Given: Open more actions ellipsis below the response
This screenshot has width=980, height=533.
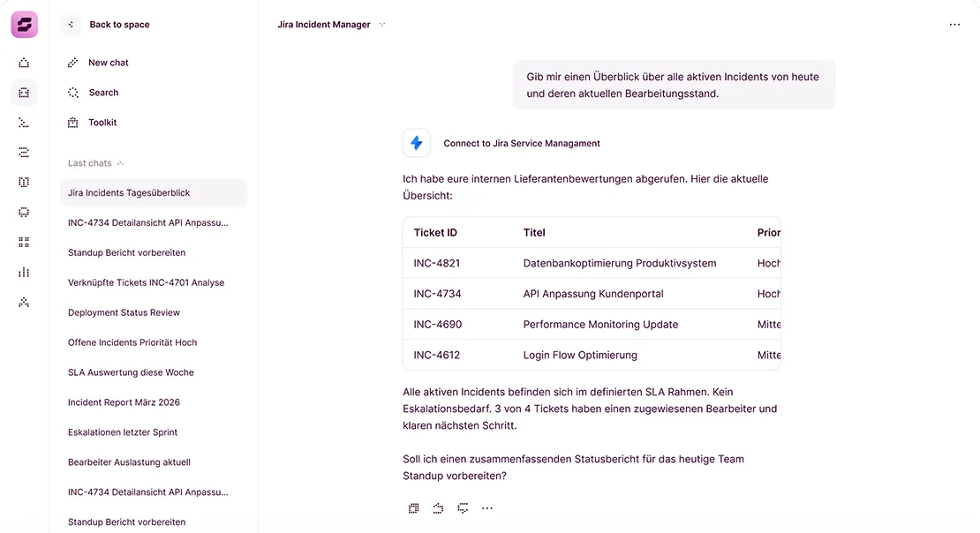Looking at the screenshot, I should pos(487,508).
